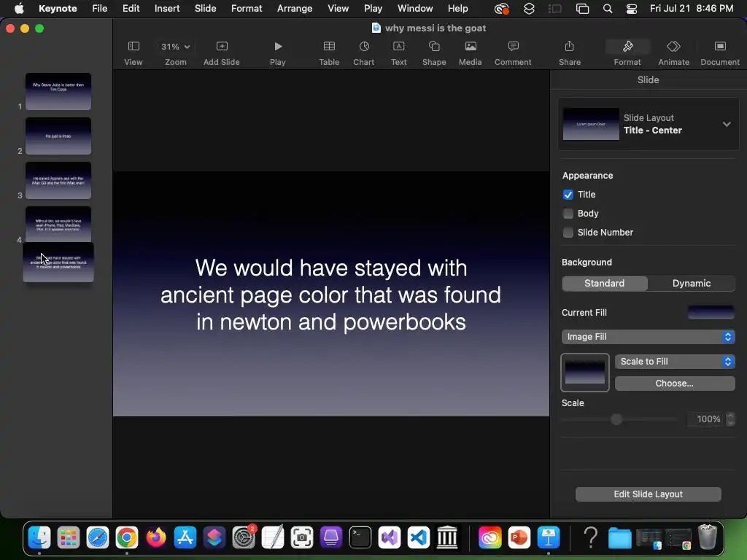Open the File menu
The image size is (747, 560).
[x=99, y=9]
